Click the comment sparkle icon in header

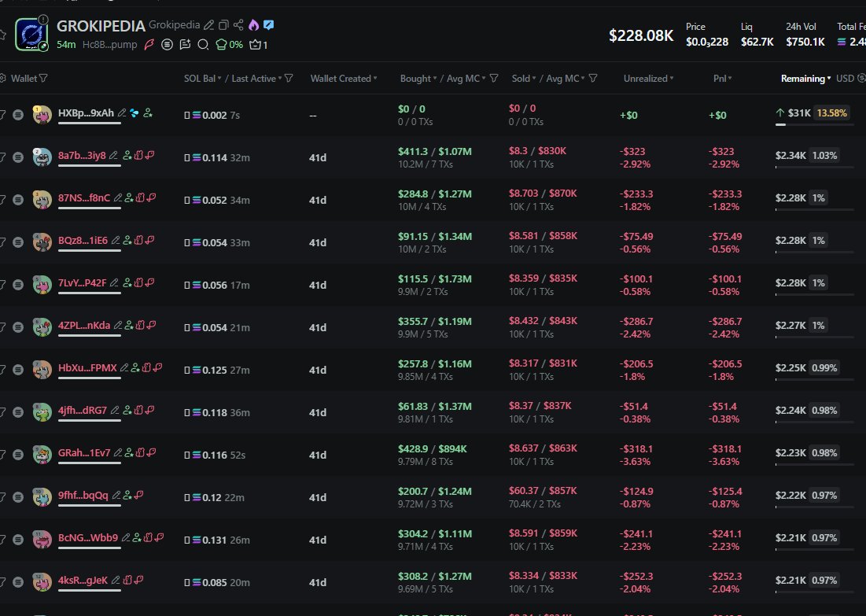(185, 45)
